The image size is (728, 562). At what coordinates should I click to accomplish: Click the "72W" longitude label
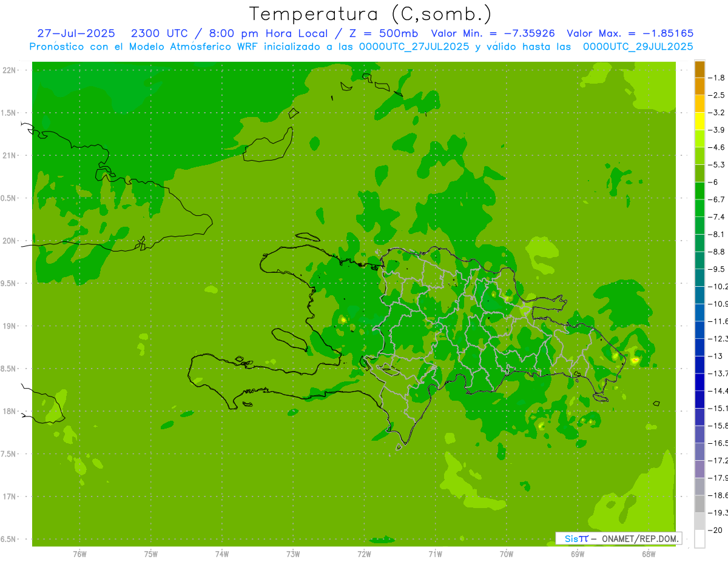tap(364, 553)
